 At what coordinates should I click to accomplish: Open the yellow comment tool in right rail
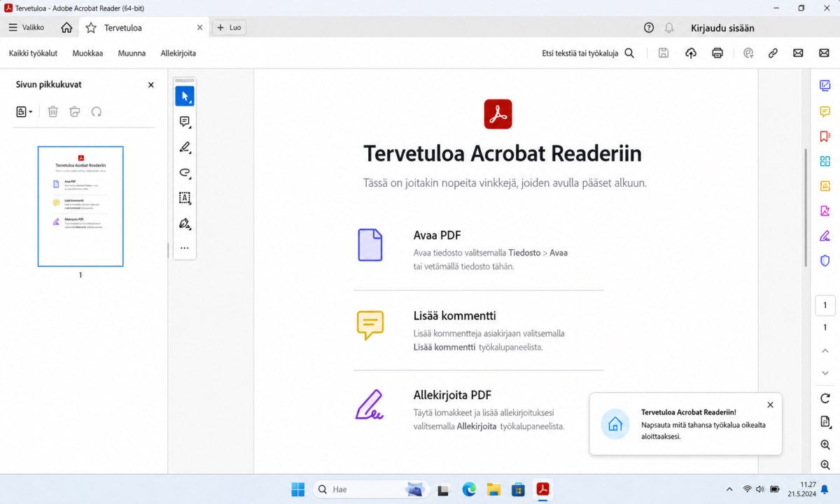pyautogui.click(x=825, y=111)
